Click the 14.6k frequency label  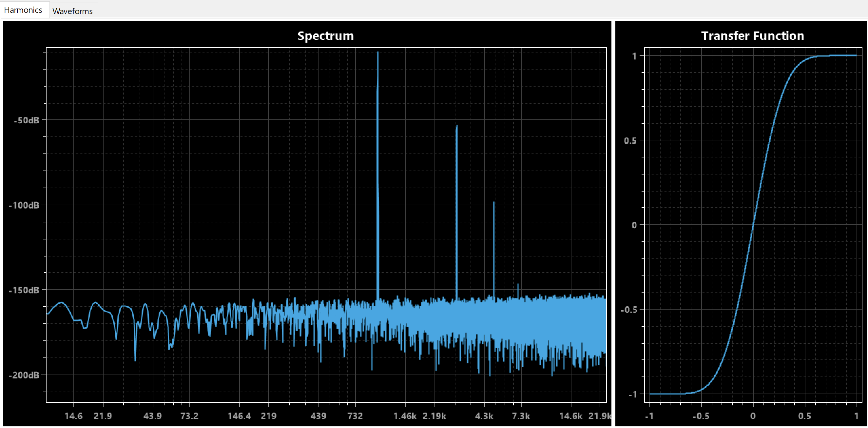571,416
